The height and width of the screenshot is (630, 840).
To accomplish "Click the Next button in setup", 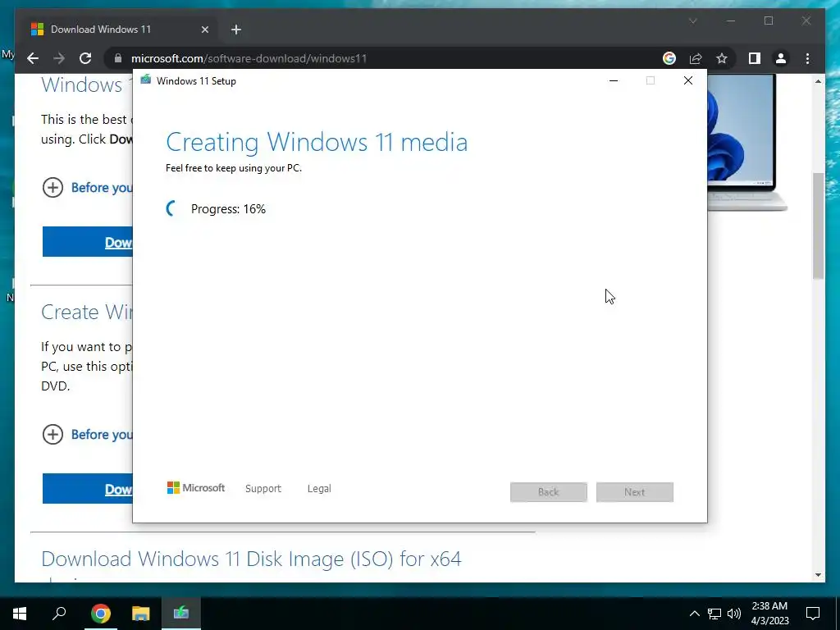I will 634,492.
